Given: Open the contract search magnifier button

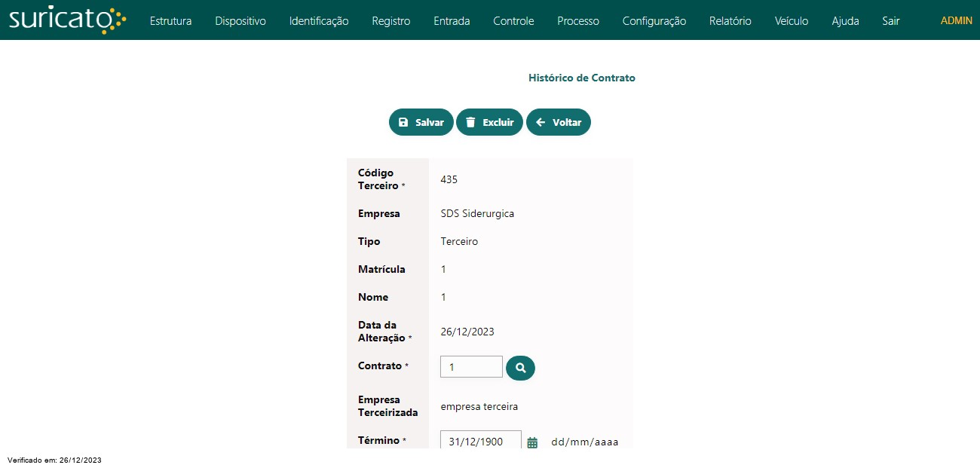Looking at the screenshot, I should pyautogui.click(x=520, y=368).
